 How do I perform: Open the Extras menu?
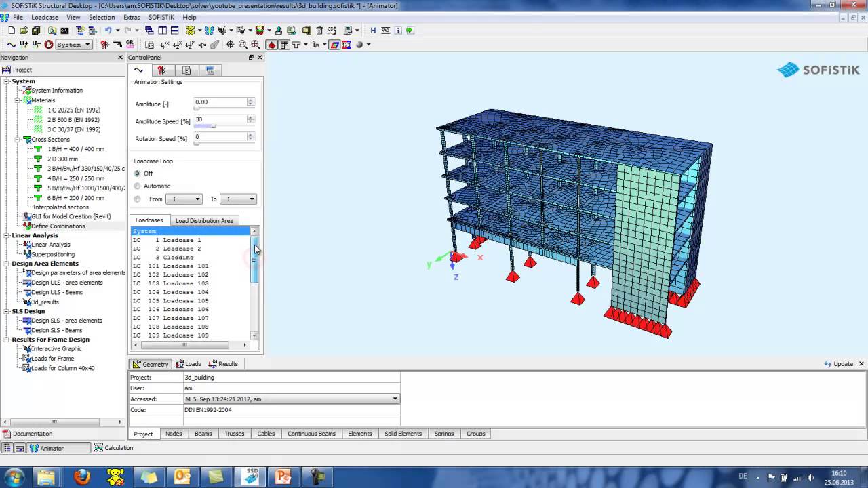point(132,17)
